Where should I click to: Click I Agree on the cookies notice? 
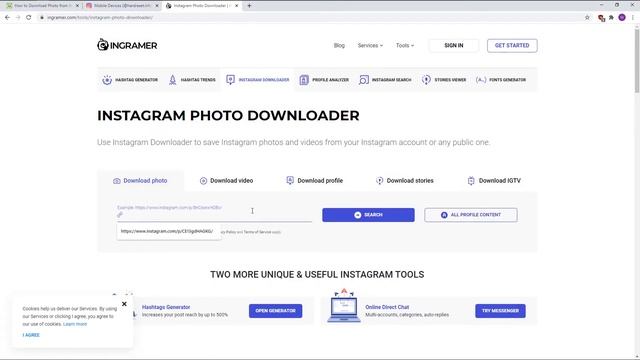(x=31, y=335)
